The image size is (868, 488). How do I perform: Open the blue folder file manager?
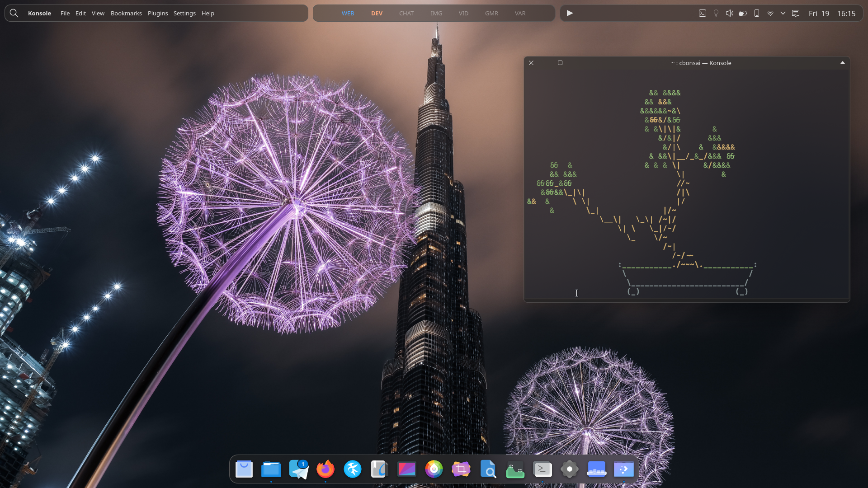(271, 469)
